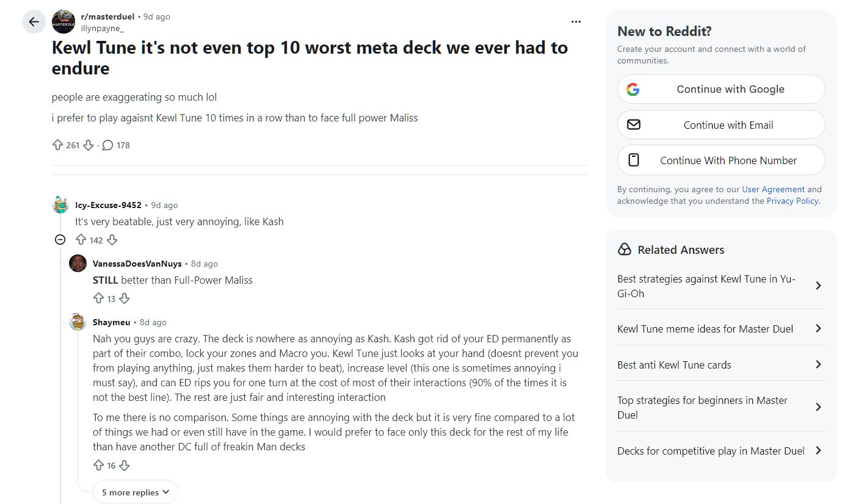The width and height of the screenshot is (867, 504).
Task: Expand the 5 more replies dropdown
Action: pos(135,492)
